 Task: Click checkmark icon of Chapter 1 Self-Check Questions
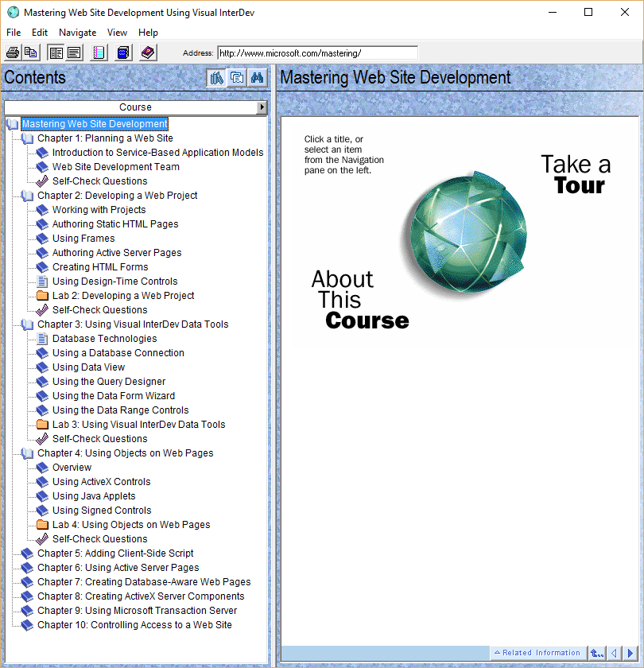tap(42, 181)
